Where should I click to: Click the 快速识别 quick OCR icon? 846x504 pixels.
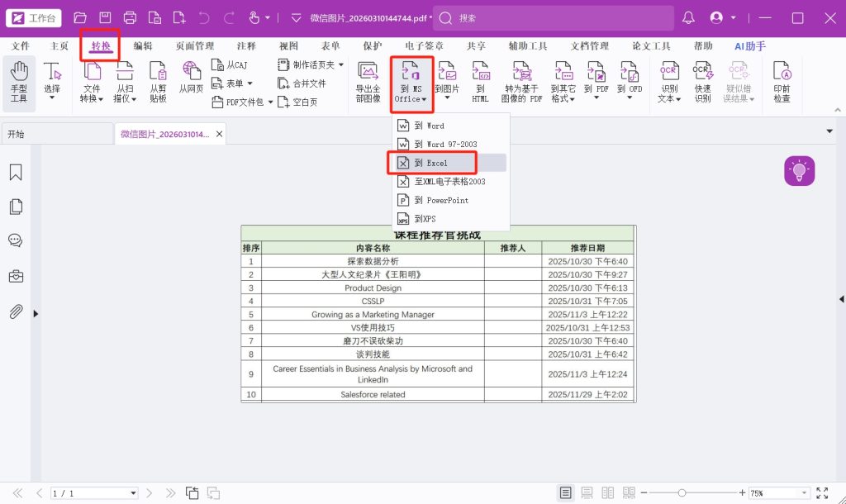pos(702,83)
